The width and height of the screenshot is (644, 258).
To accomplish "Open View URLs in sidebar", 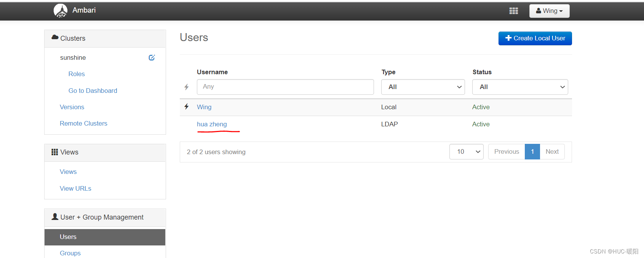I will (x=75, y=188).
